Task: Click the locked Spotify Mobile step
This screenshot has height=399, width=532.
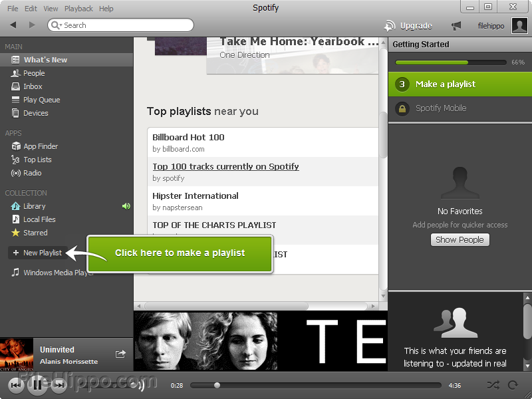Action: click(460, 108)
